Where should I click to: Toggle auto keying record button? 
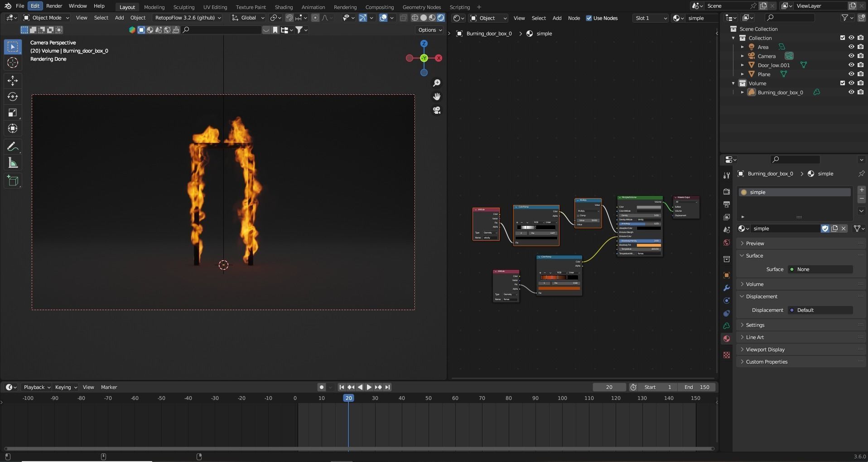point(322,387)
